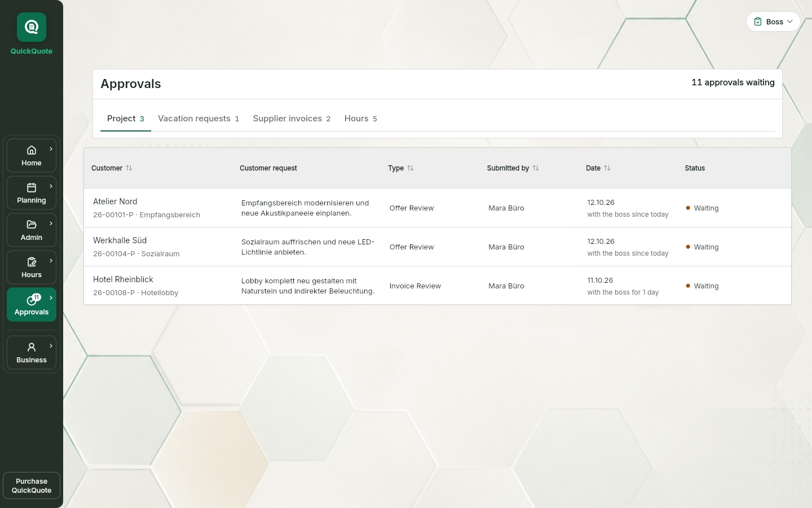812x508 pixels.
Task: Click the clipboard icon beside Boss
Action: (x=758, y=22)
